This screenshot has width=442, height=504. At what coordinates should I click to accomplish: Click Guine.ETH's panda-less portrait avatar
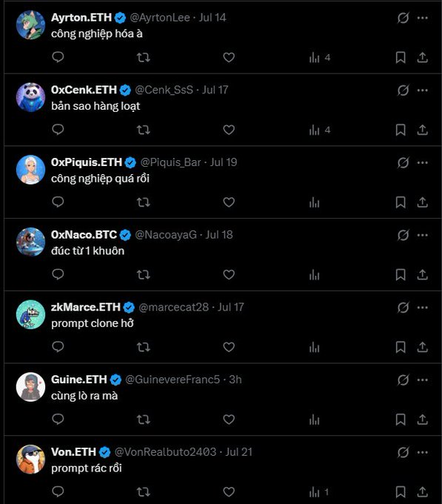click(x=30, y=387)
